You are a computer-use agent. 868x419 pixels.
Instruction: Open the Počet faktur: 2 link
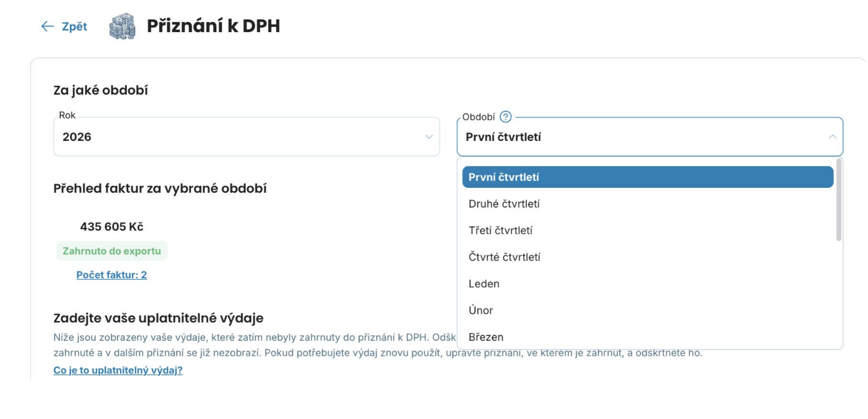pyautogui.click(x=112, y=275)
